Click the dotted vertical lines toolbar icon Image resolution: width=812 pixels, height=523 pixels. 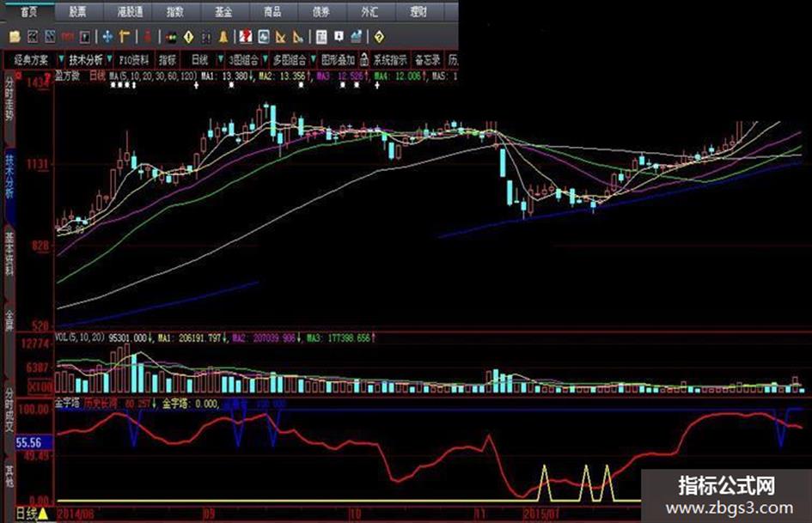(205, 37)
